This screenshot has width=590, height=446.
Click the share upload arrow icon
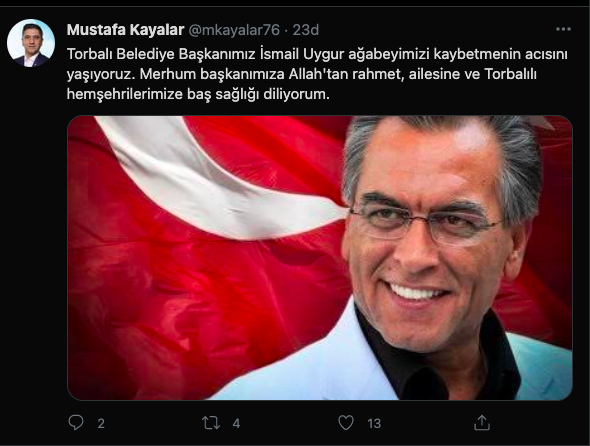coord(482,423)
